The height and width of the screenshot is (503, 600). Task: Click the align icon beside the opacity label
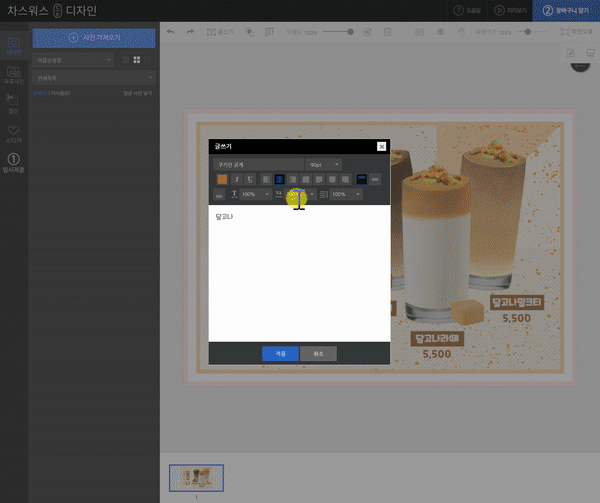pyautogui.click(x=269, y=32)
